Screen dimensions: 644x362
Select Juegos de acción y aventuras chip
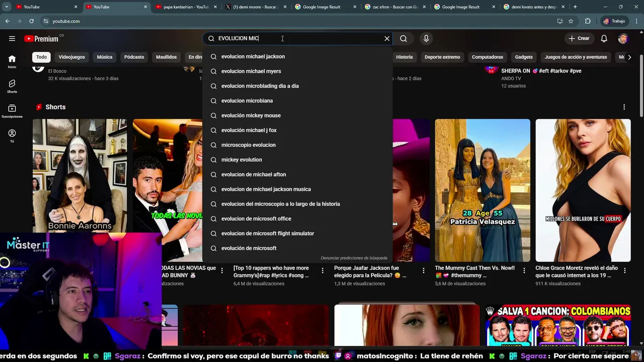tap(576, 57)
